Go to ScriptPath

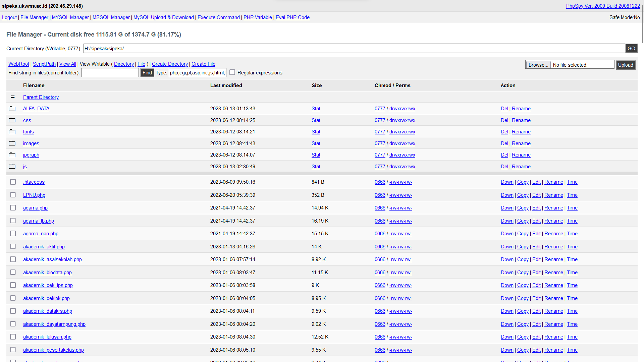coord(44,64)
